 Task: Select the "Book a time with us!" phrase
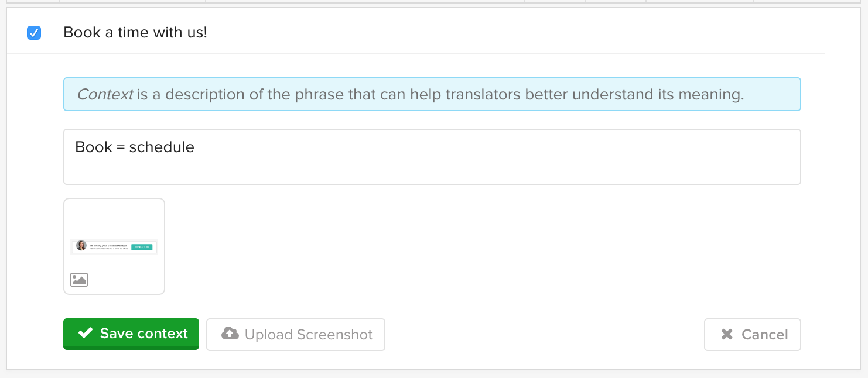point(135,32)
